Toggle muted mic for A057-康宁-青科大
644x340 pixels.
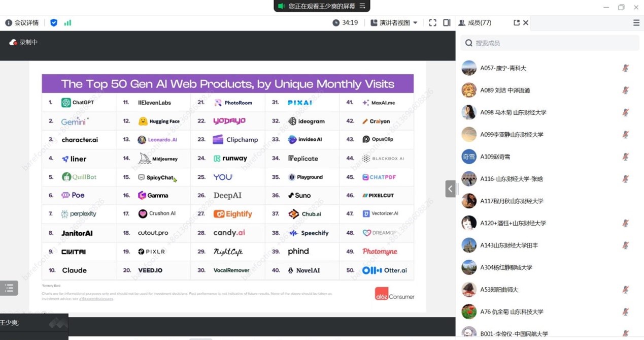pyautogui.click(x=625, y=68)
